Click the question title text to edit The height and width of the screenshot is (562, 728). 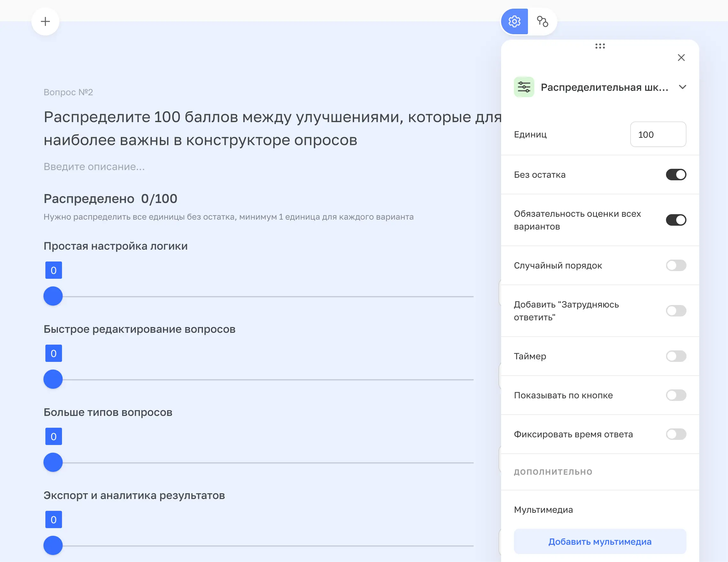pos(273,129)
